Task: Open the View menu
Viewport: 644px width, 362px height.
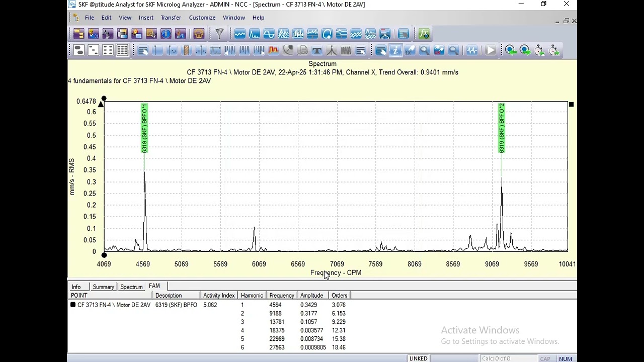Action: (125, 18)
